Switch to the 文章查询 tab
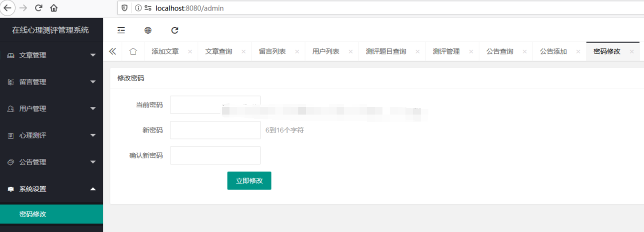Image resolution: width=644 pixels, height=232 pixels. [218, 52]
